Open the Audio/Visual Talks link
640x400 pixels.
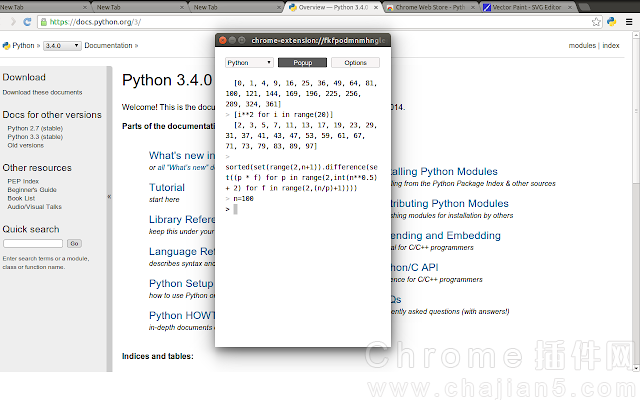(34, 207)
